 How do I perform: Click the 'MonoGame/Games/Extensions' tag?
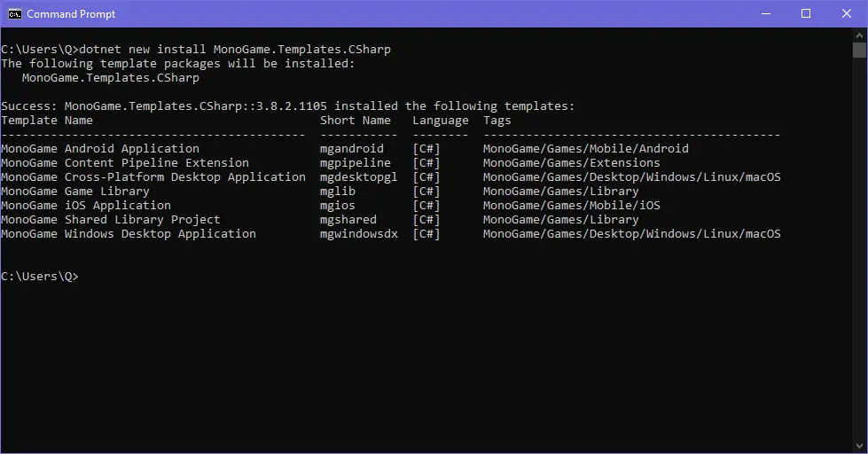571,163
